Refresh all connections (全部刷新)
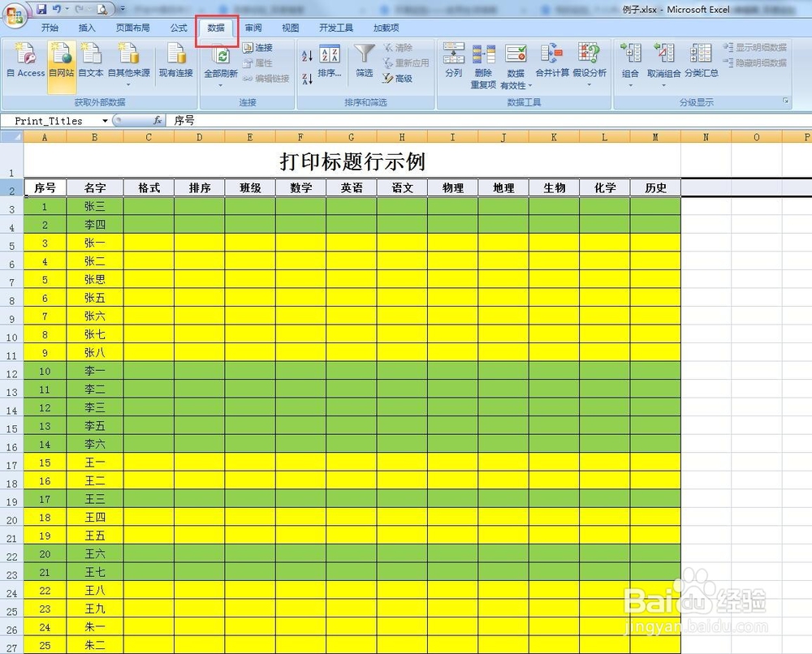 221,65
